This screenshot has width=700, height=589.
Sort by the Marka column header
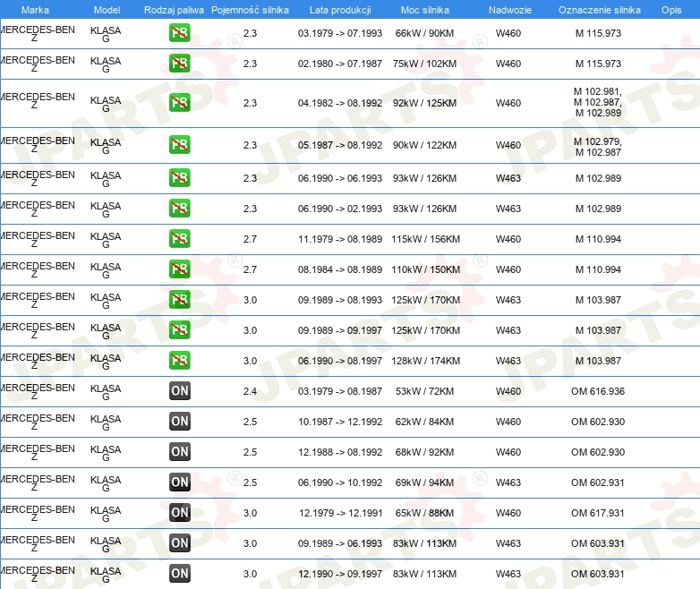(x=35, y=10)
